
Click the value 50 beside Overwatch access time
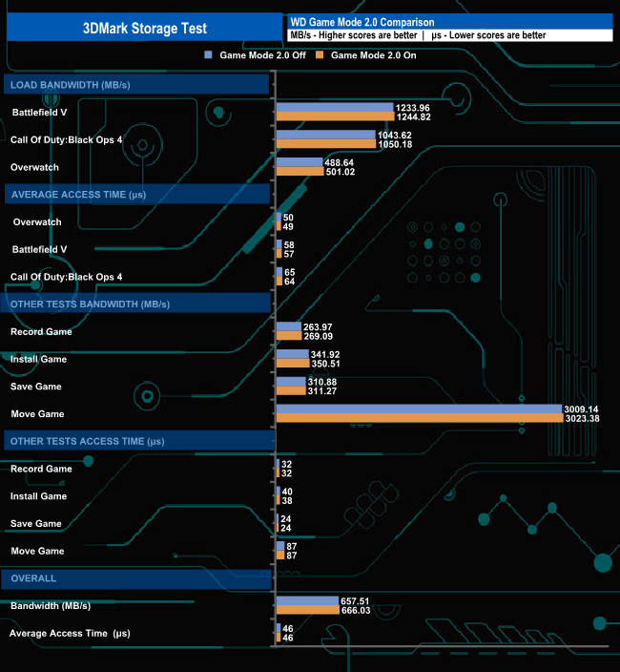click(x=288, y=218)
